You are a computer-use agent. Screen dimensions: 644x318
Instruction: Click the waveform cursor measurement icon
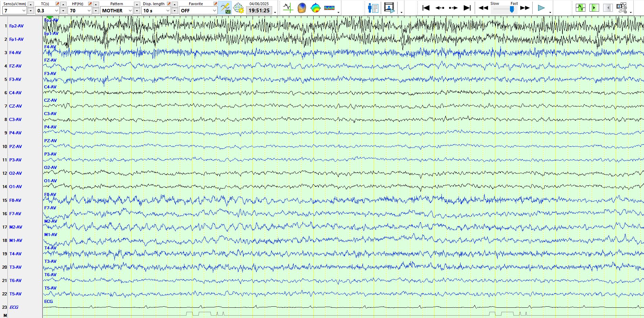click(288, 8)
